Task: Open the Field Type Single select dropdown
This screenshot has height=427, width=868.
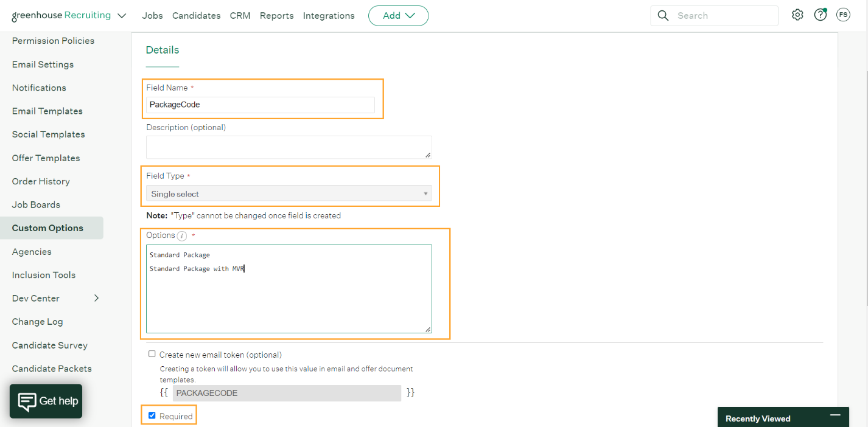Action: click(289, 194)
